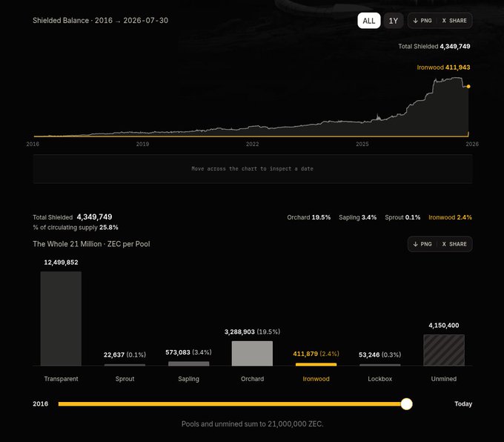The image size is (504, 442).
Task: Download ZEC per Pool chart PNG
Action: [422, 244]
